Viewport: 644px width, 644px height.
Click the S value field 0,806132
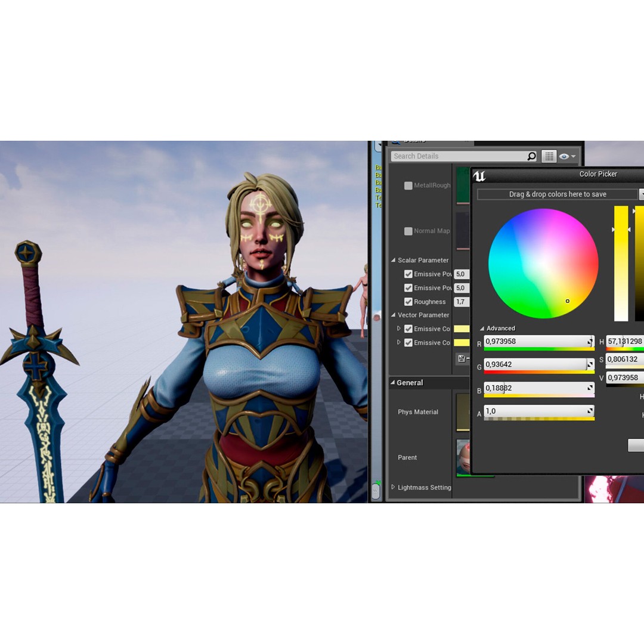[625, 360]
